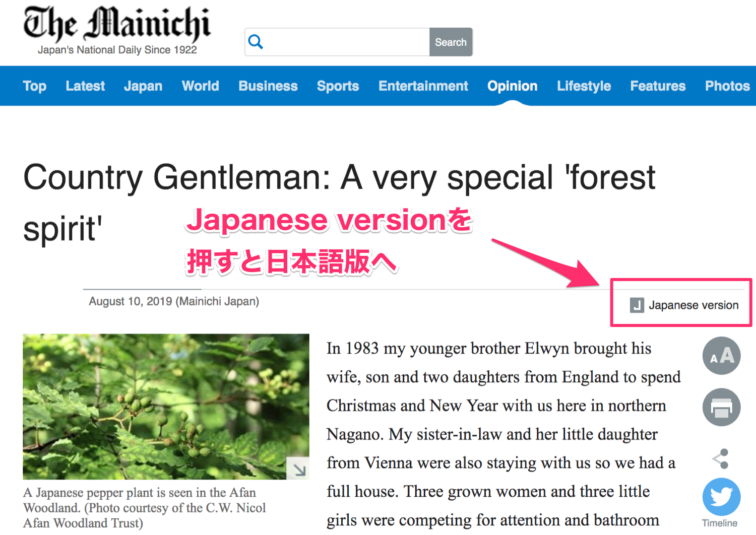
Task: Click the J icon beside Japanese version
Action: coord(637,305)
